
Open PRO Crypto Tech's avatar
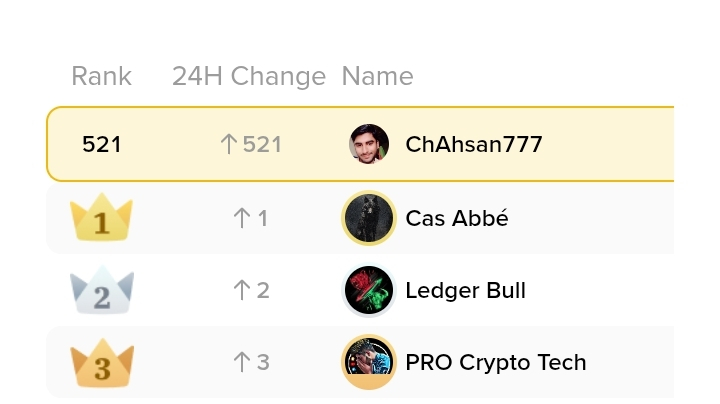click(369, 362)
